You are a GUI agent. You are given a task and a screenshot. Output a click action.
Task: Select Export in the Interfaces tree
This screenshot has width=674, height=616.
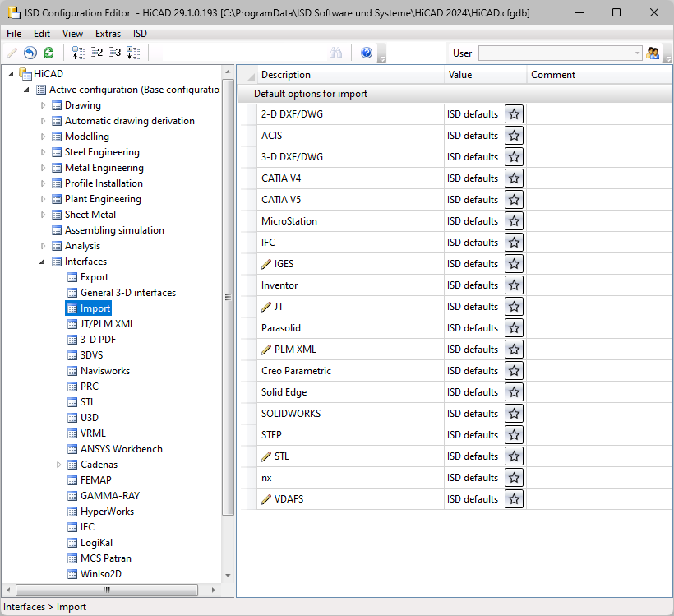coord(94,277)
